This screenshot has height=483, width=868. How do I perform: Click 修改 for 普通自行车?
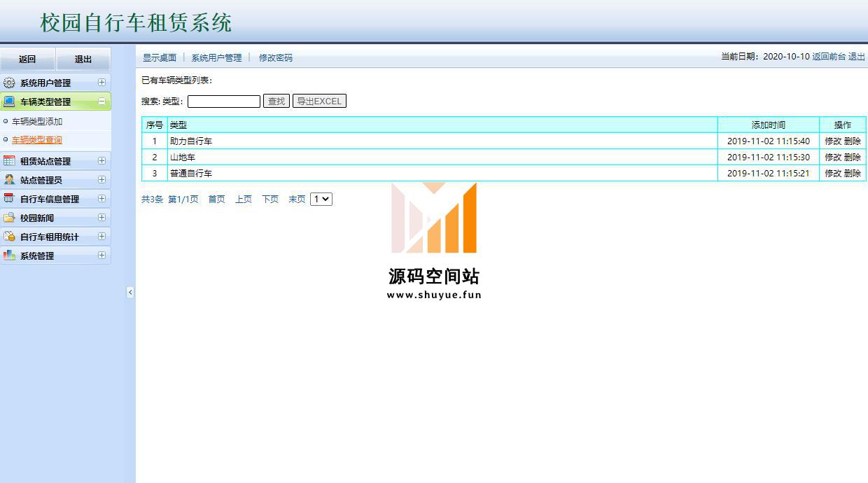click(x=833, y=173)
